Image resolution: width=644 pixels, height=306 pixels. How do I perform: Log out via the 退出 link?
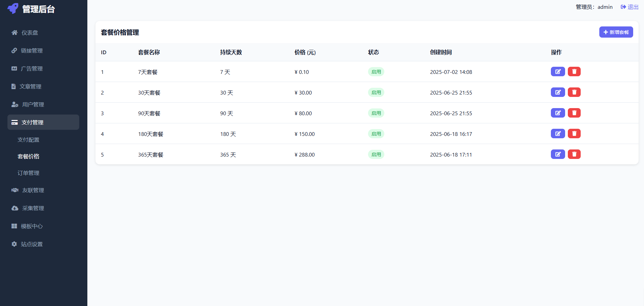click(x=629, y=7)
